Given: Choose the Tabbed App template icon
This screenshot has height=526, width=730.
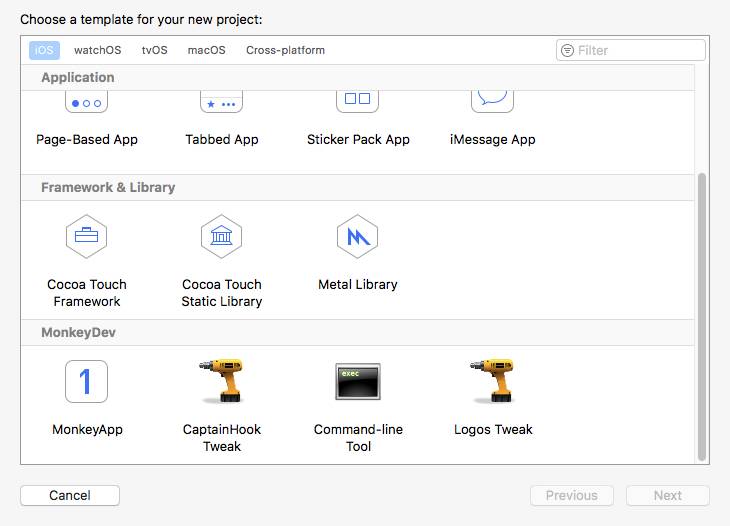Looking at the screenshot, I should click(x=222, y=101).
